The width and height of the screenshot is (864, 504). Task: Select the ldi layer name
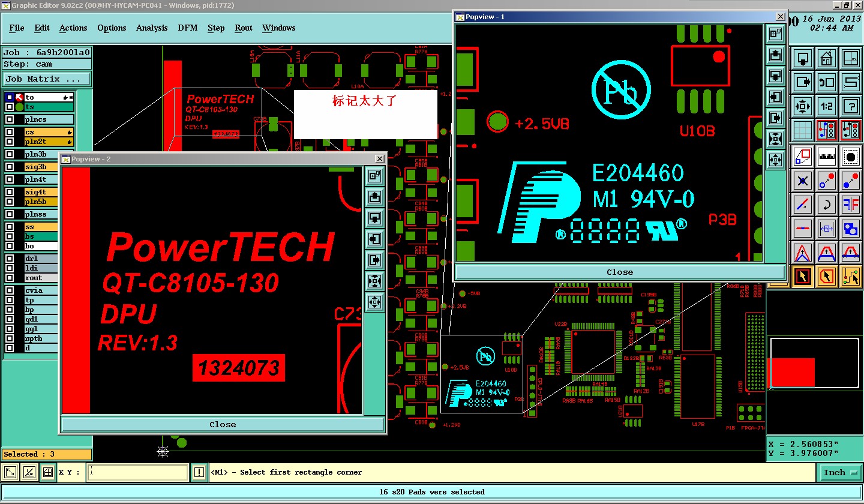tap(41, 268)
